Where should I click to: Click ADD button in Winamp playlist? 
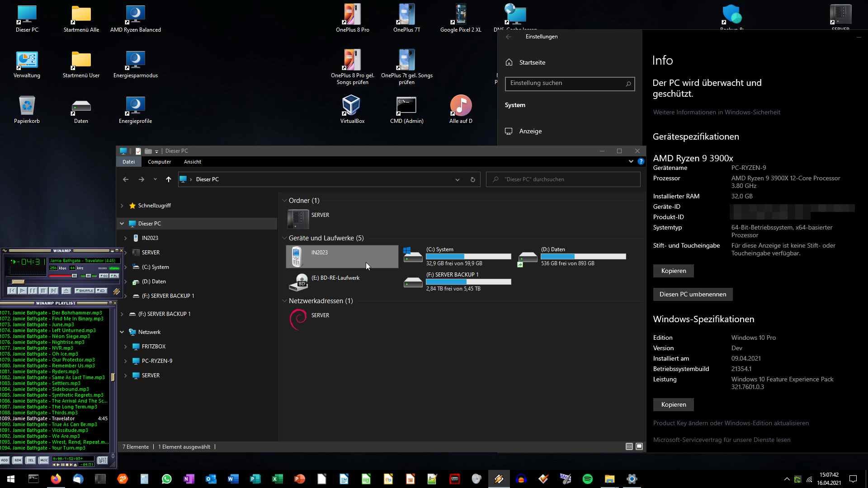coord(5,460)
